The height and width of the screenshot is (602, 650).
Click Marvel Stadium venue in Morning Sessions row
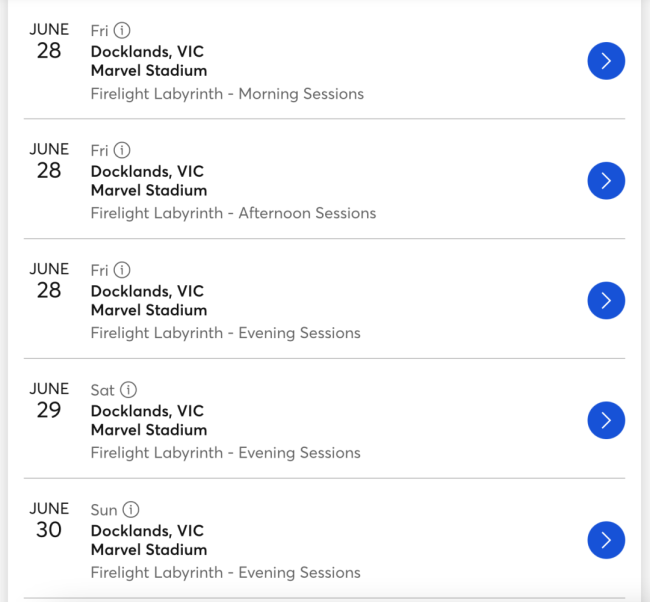149,71
